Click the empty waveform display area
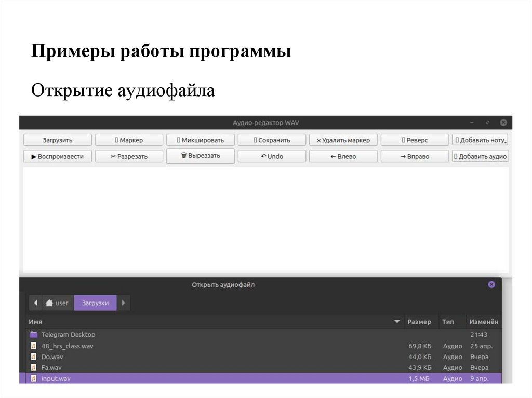The image size is (532, 398). [266, 219]
